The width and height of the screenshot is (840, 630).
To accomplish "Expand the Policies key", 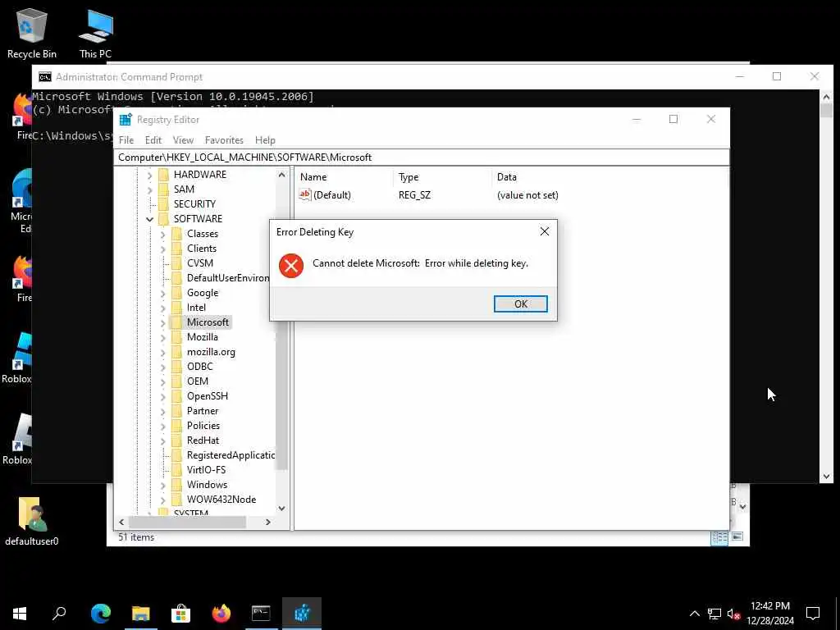I will 163,426.
